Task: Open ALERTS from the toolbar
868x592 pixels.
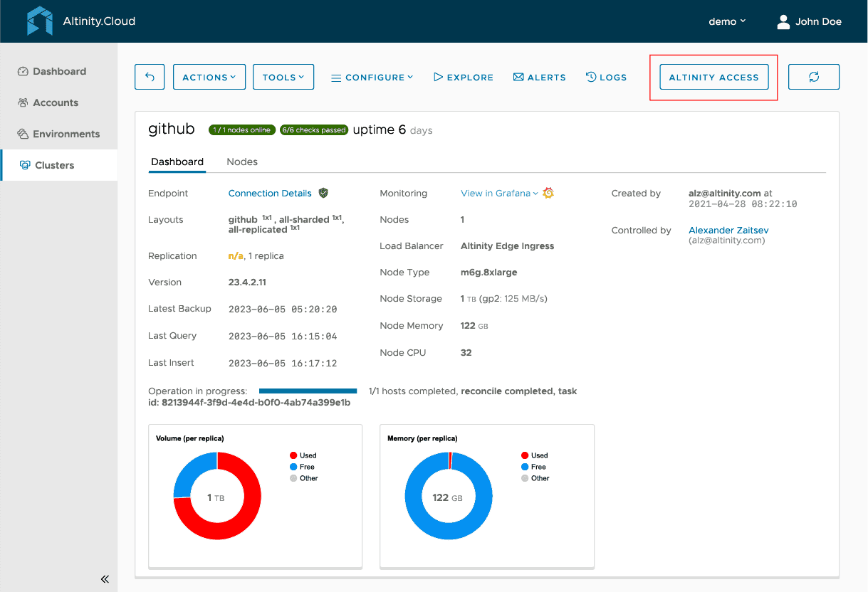Action: pyautogui.click(x=540, y=77)
